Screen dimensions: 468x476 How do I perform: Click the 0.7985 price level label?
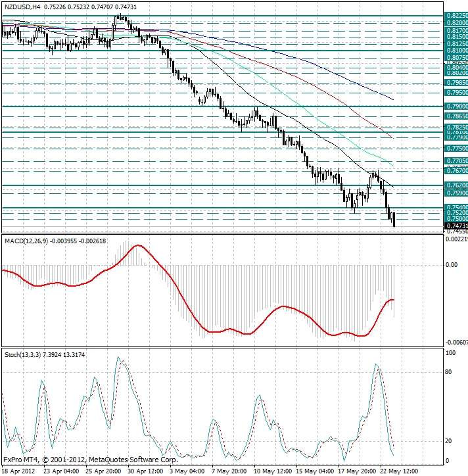click(x=456, y=83)
